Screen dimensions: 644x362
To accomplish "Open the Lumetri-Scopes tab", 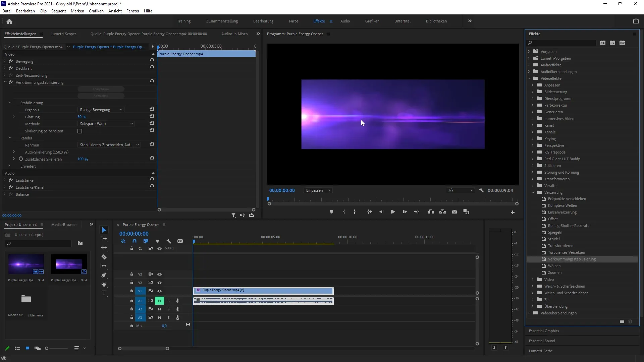I will tap(63, 34).
